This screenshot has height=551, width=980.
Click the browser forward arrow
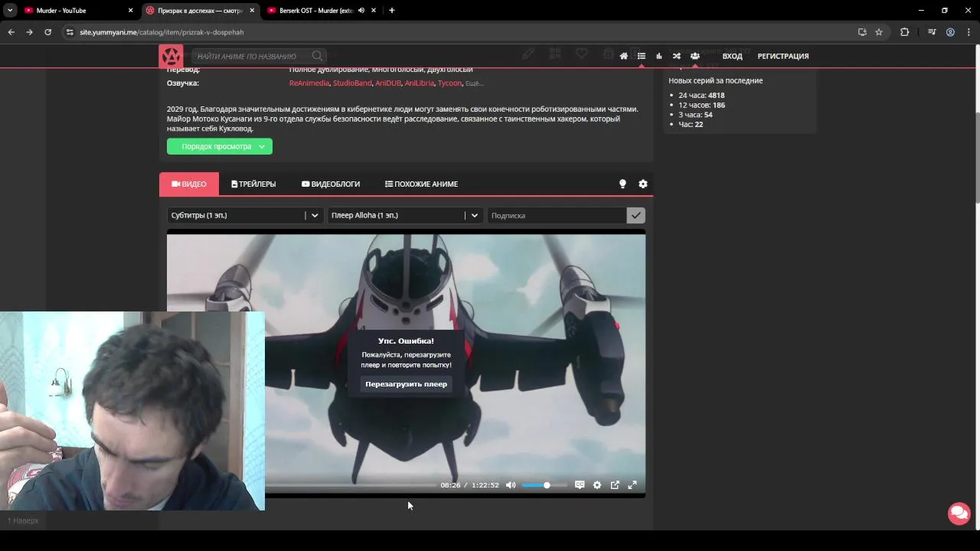[x=29, y=32]
